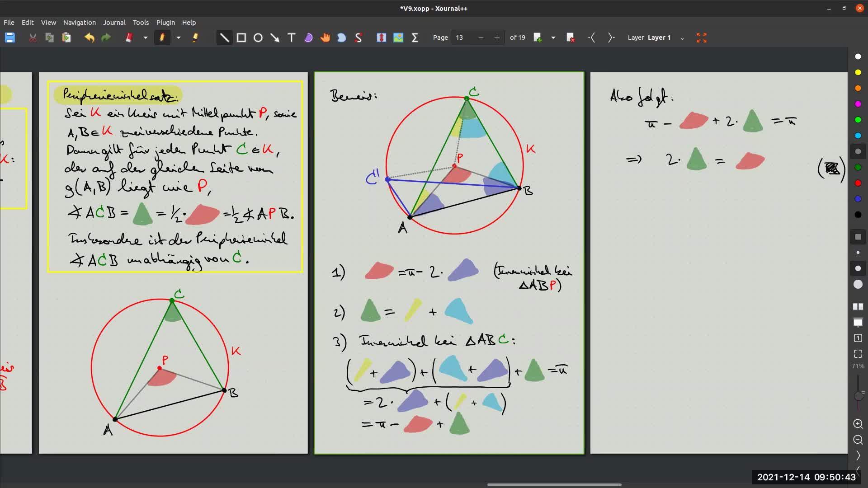Expand the Eraser options dropdown arrow
Viewport: 868px width, 488px height.
click(146, 38)
